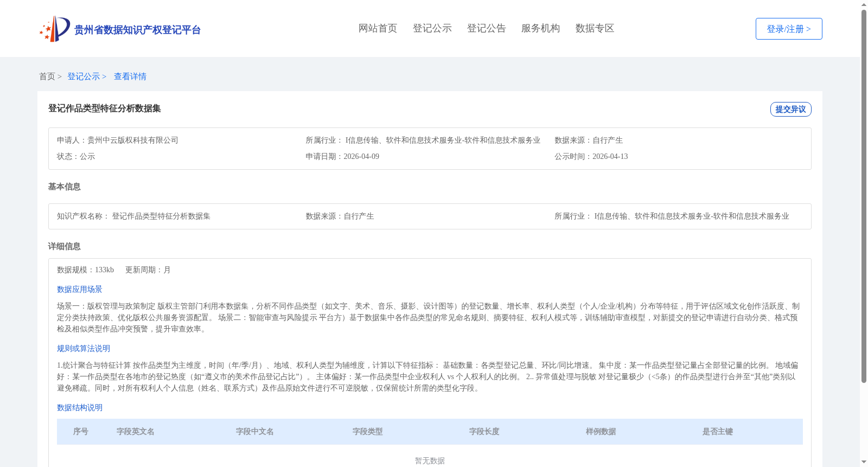
Task: Open 数据专区 navigation menu
Action: pyautogui.click(x=595, y=28)
